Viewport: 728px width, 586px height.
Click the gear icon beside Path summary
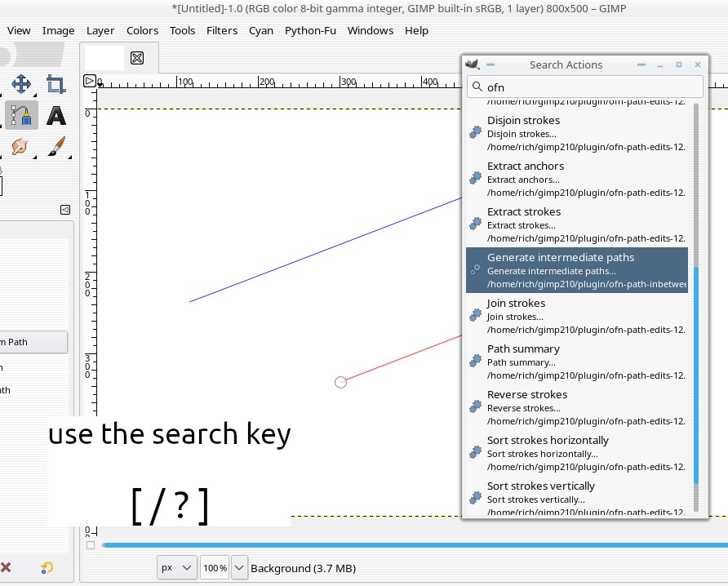coord(475,362)
